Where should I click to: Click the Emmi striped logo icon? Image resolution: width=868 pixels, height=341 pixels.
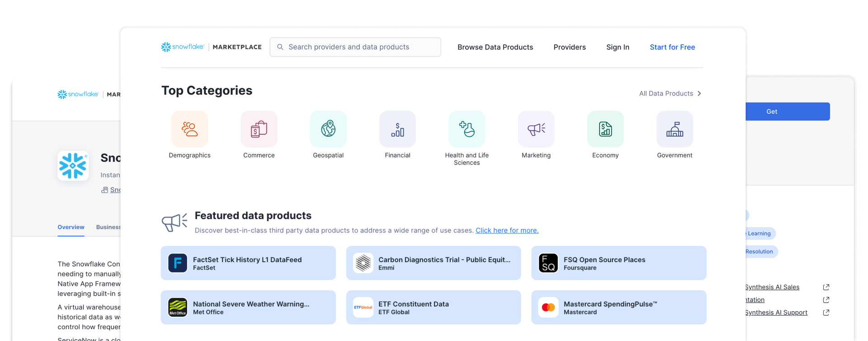(x=363, y=263)
